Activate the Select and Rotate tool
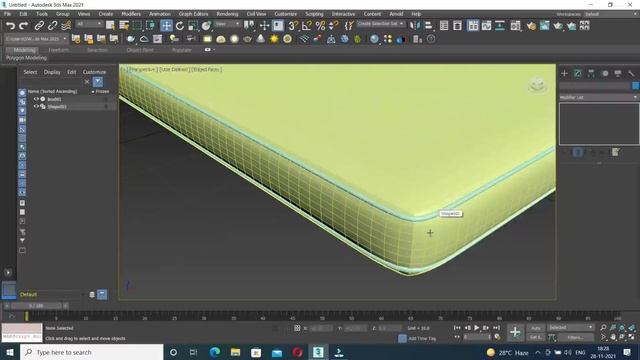 [x=180, y=26]
